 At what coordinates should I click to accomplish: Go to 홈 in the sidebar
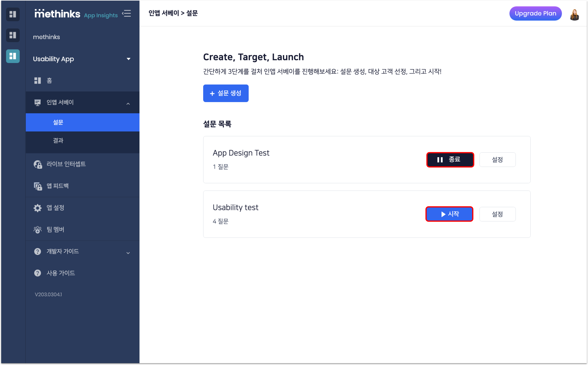click(49, 80)
